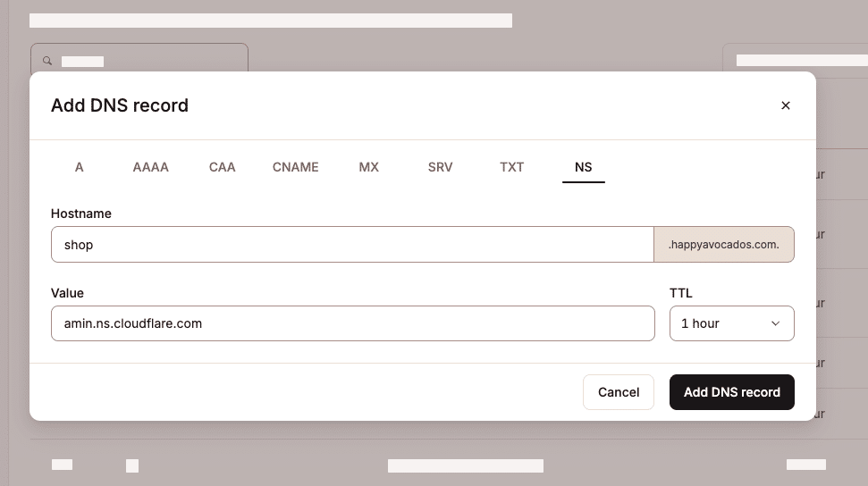Submit with the black Add DNS record button

[731, 392]
